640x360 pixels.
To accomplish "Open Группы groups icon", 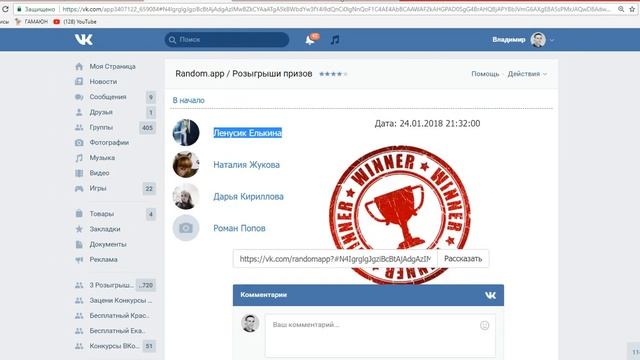I will (x=79, y=127).
